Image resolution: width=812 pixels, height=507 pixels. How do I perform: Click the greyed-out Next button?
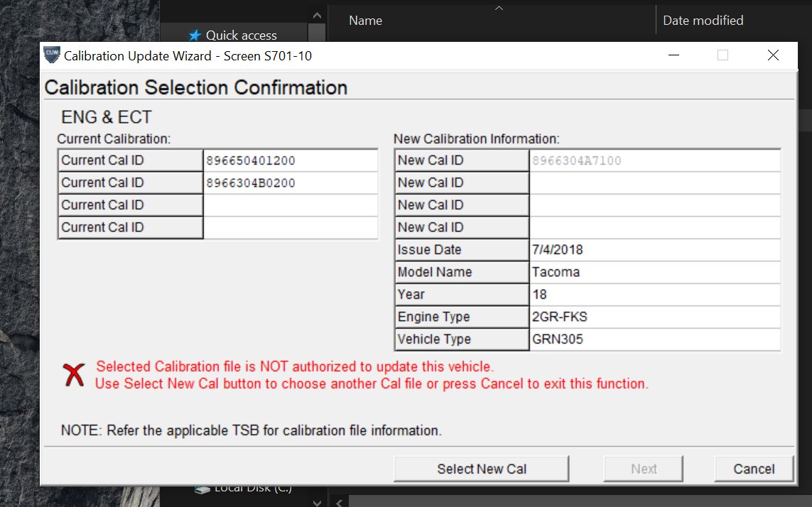[x=643, y=469]
